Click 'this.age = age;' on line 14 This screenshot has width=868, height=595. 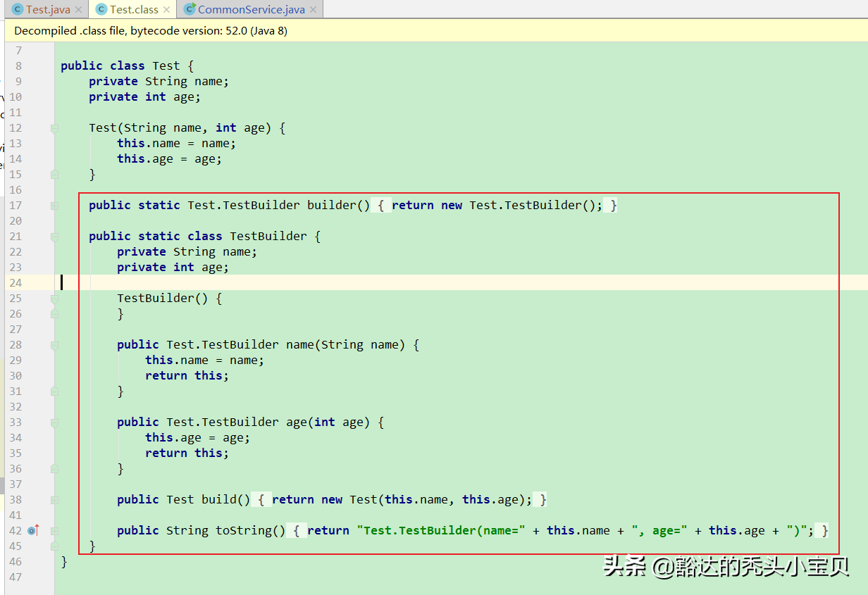pyautogui.click(x=170, y=159)
